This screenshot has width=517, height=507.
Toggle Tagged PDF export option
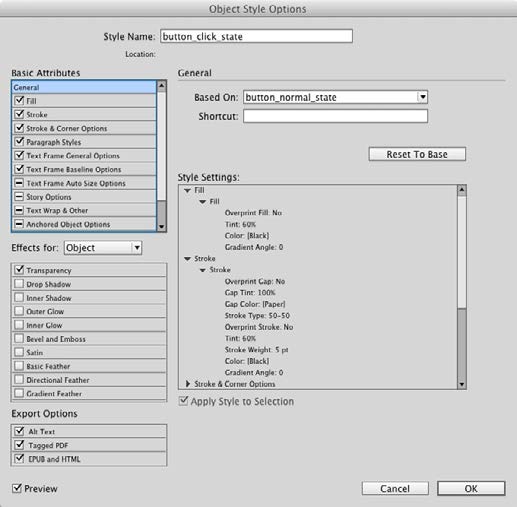tap(19, 445)
